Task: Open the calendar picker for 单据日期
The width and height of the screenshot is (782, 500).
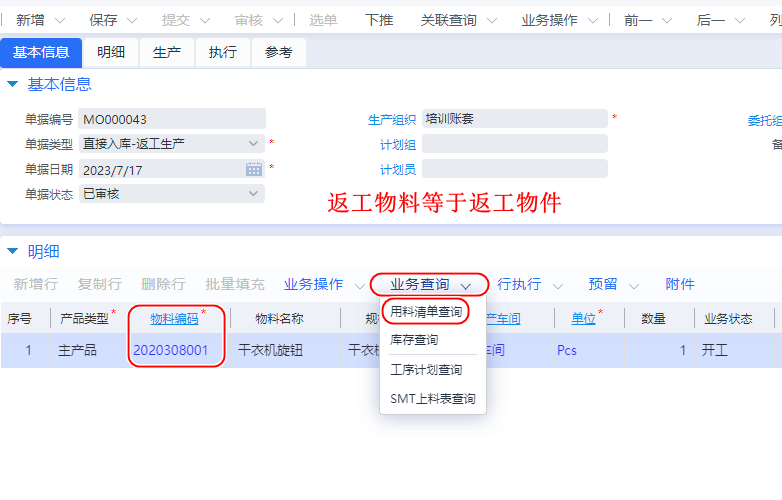Action: click(x=254, y=169)
